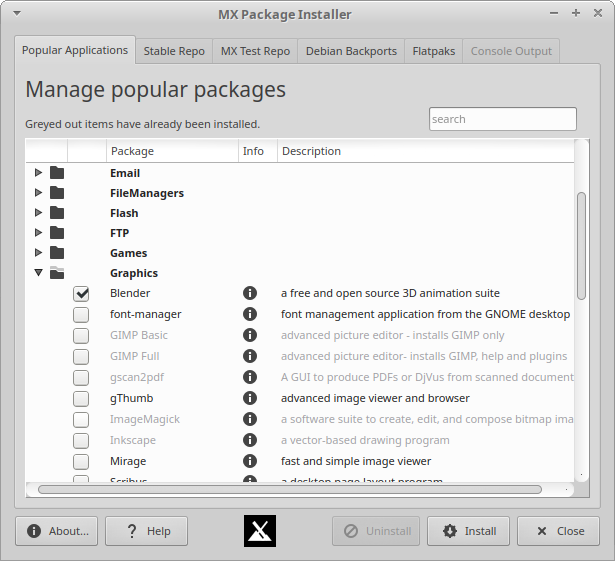This screenshot has height=561, width=615.
Task: Click the About button
Action: click(x=56, y=531)
